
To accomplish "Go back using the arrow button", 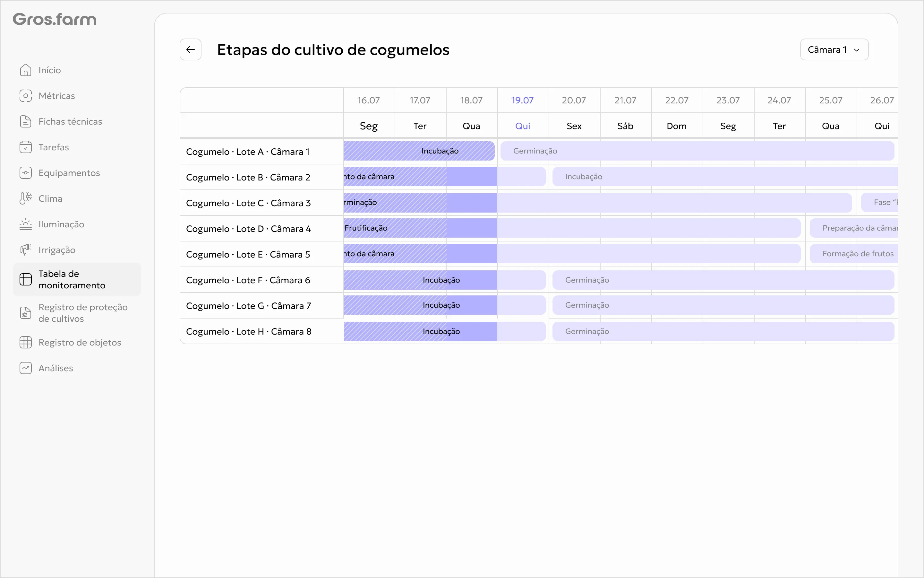I will 191,49.
